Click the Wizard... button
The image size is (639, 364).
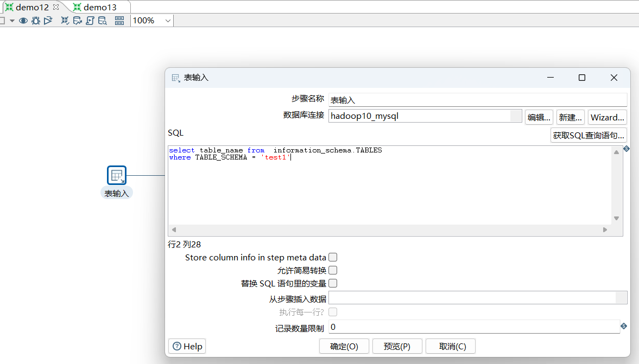(x=607, y=117)
